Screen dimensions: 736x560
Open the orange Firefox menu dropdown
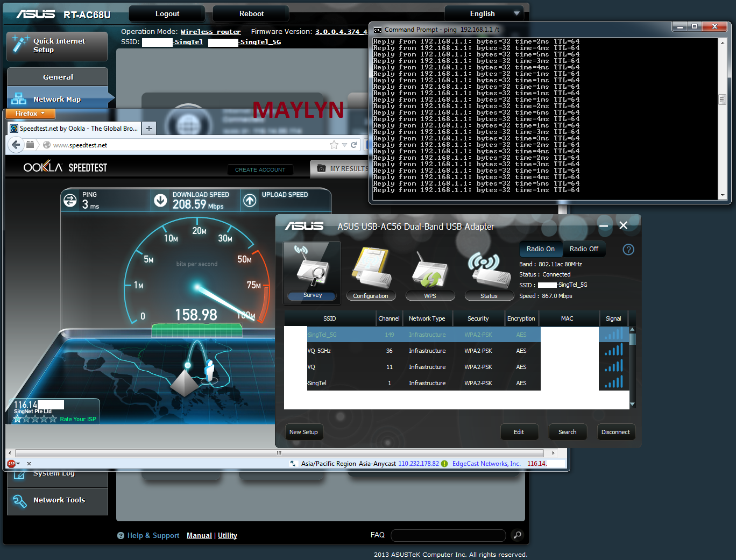pyautogui.click(x=30, y=114)
